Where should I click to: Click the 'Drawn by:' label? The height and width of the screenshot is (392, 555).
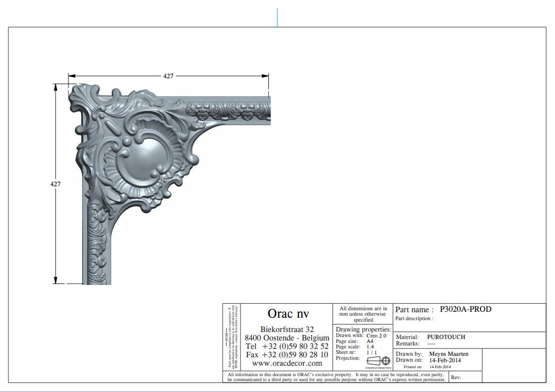(x=409, y=354)
